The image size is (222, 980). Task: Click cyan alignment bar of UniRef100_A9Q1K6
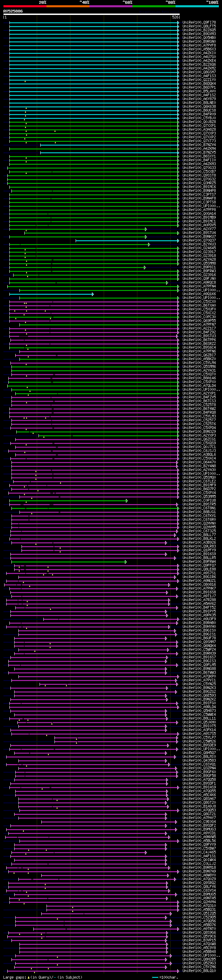52,294
